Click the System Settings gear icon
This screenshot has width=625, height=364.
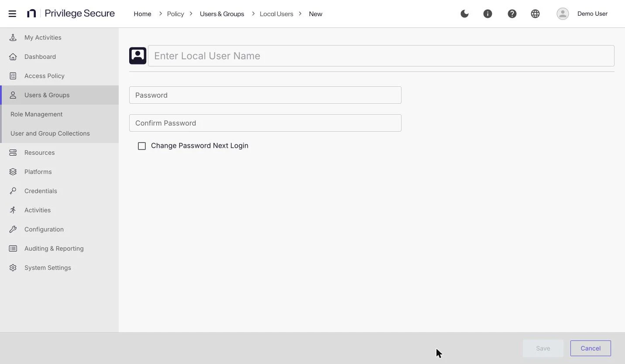[13, 268]
